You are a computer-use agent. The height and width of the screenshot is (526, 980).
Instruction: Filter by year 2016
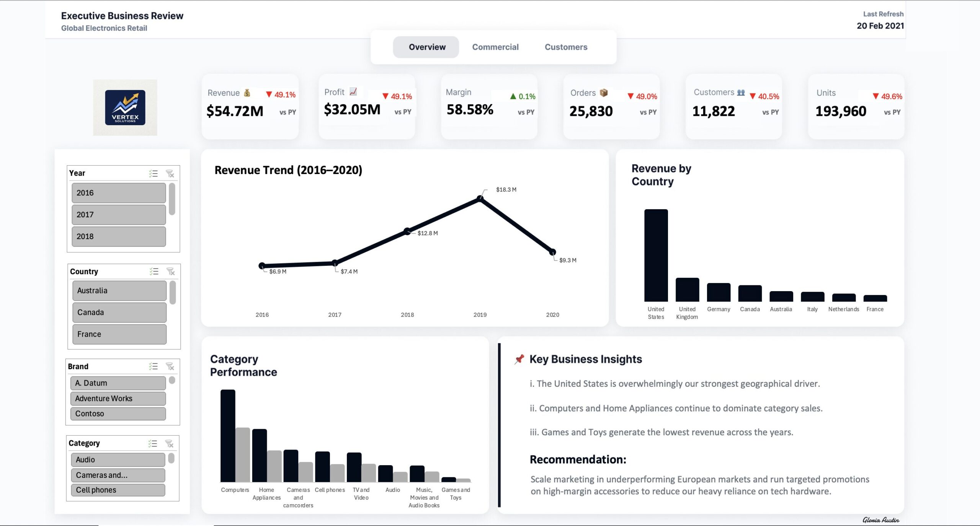point(119,193)
